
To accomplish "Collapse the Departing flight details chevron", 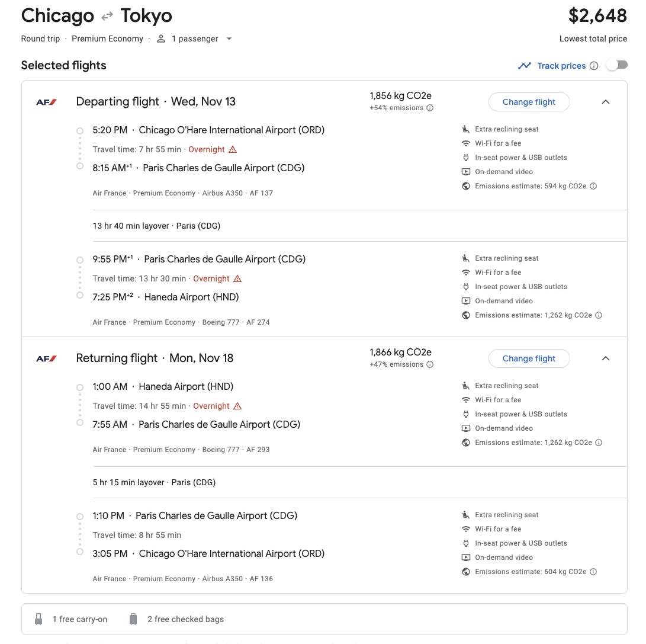I will click(x=605, y=102).
